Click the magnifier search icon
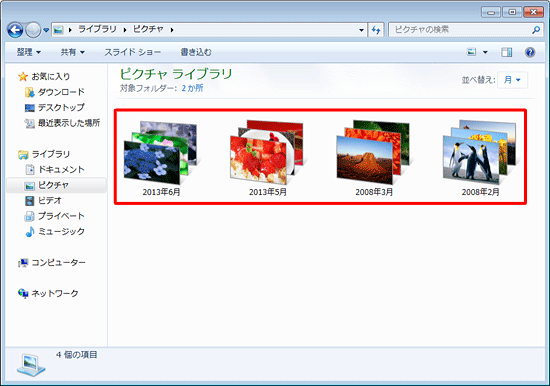Viewport: 550px width, 386px height. coord(536,30)
